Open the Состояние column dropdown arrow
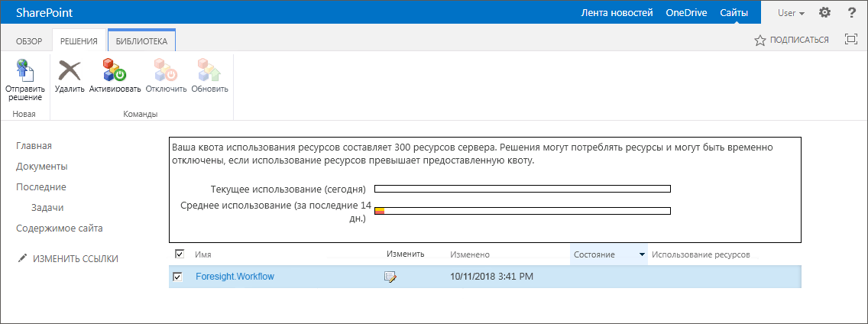868x324 pixels. pyautogui.click(x=642, y=254)
